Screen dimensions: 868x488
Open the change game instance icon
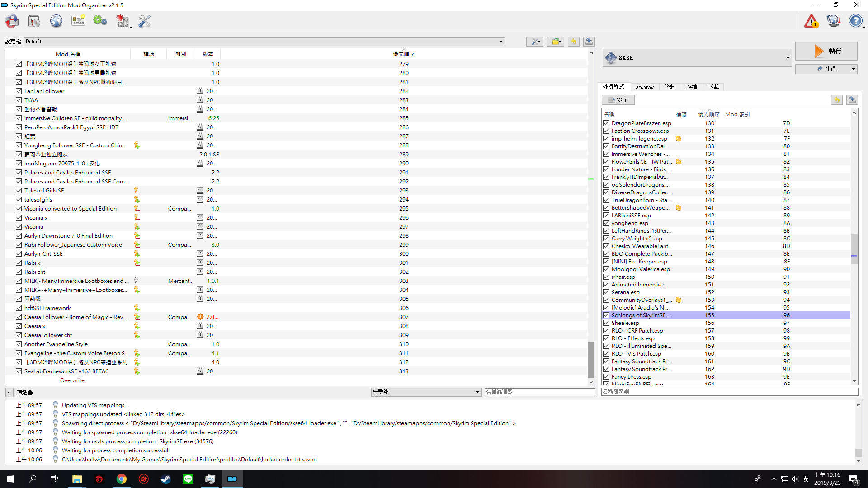[12, 21]
